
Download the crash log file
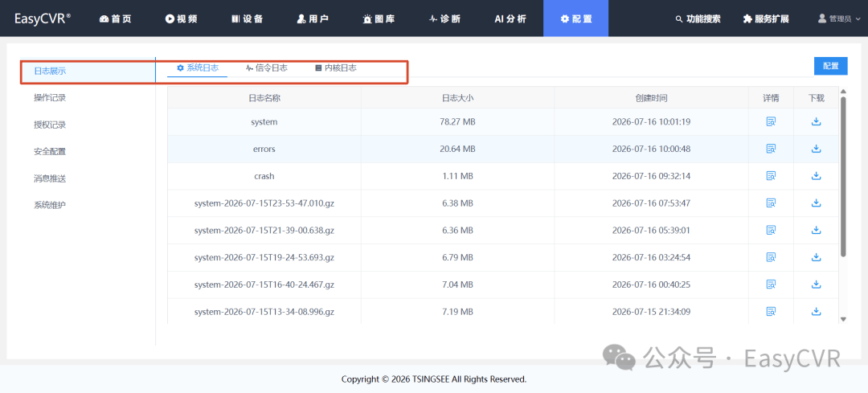point(816,176)
